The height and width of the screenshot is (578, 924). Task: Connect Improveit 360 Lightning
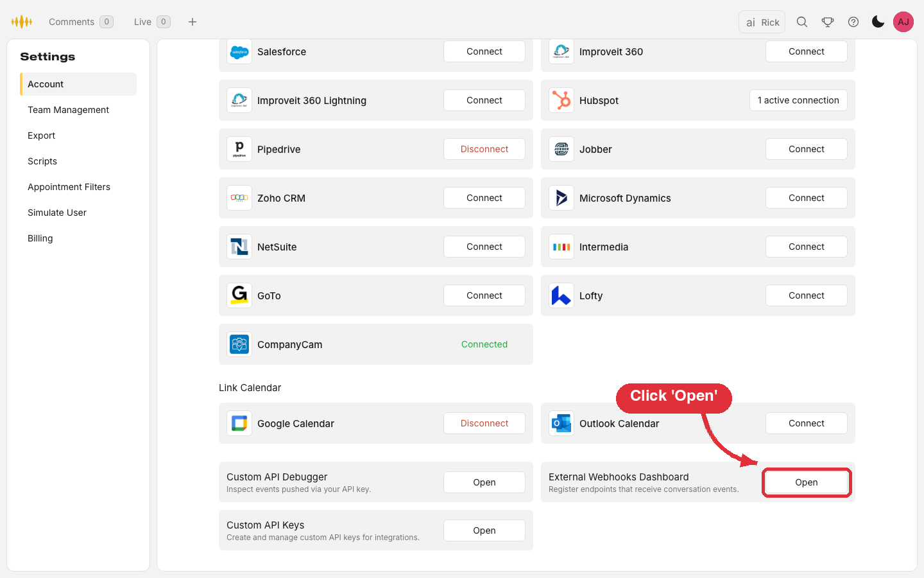[x=484, y=100]
